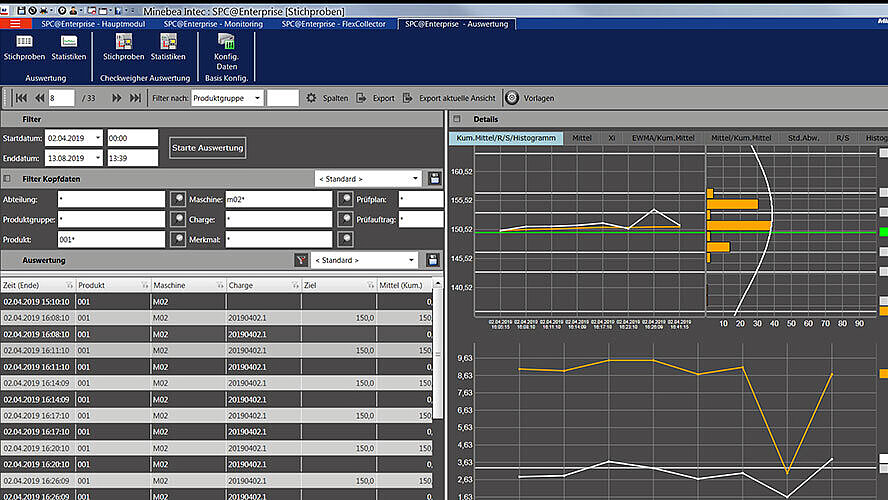The image size is (888, 500).
Task: Open lookup icon next to Maschine field
Action: [345, 199]
